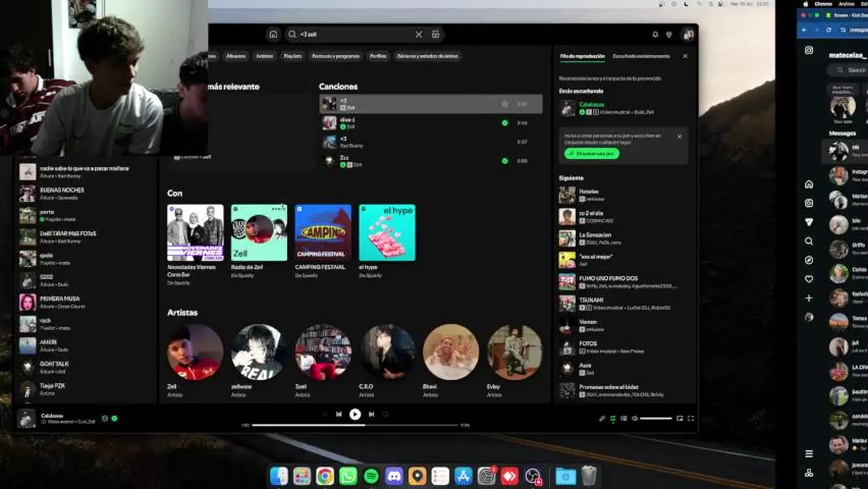Skip to previous track

coord(338,414)
